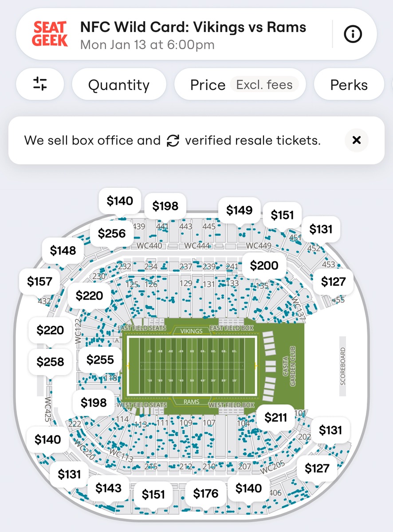Select the $176 price marker

click(x=206, y=493)
